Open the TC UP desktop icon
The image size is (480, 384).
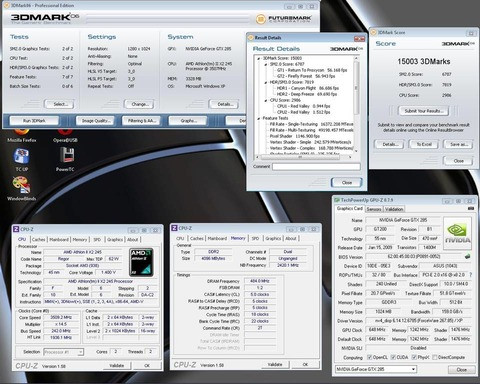pyautogui.click(x=22, y=160)
